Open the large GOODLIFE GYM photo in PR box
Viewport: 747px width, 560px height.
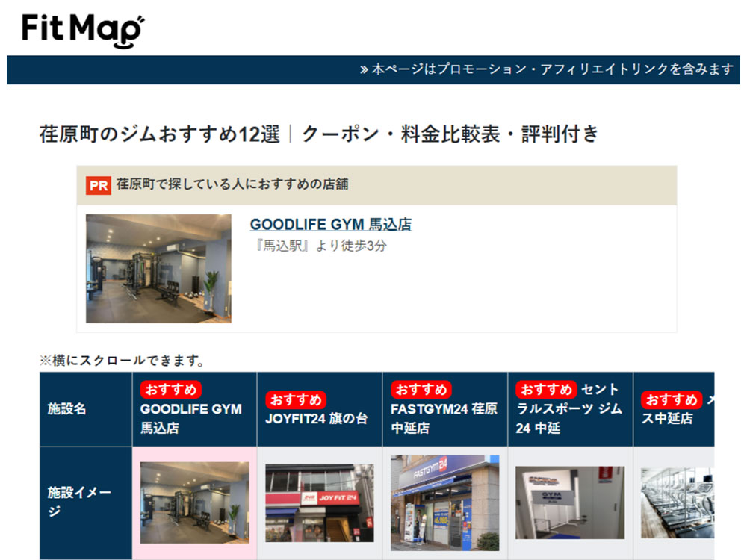click(158, 269)
